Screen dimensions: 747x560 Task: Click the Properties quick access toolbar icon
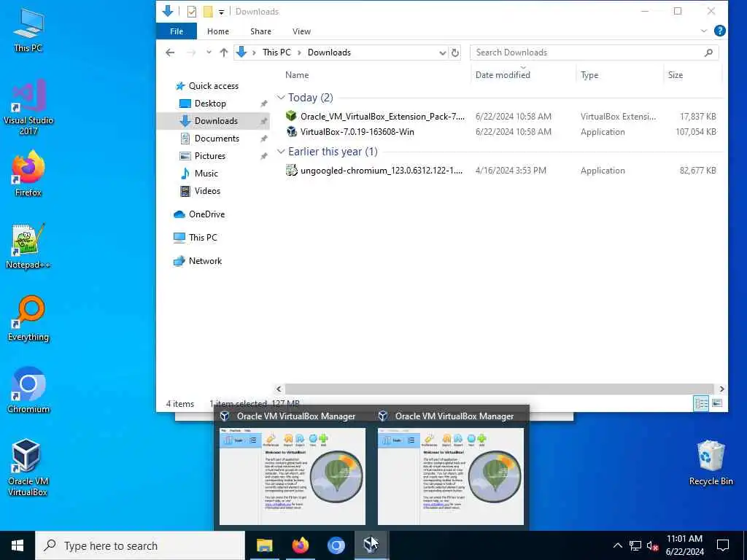pyautogui.click(x=192, y=12)
